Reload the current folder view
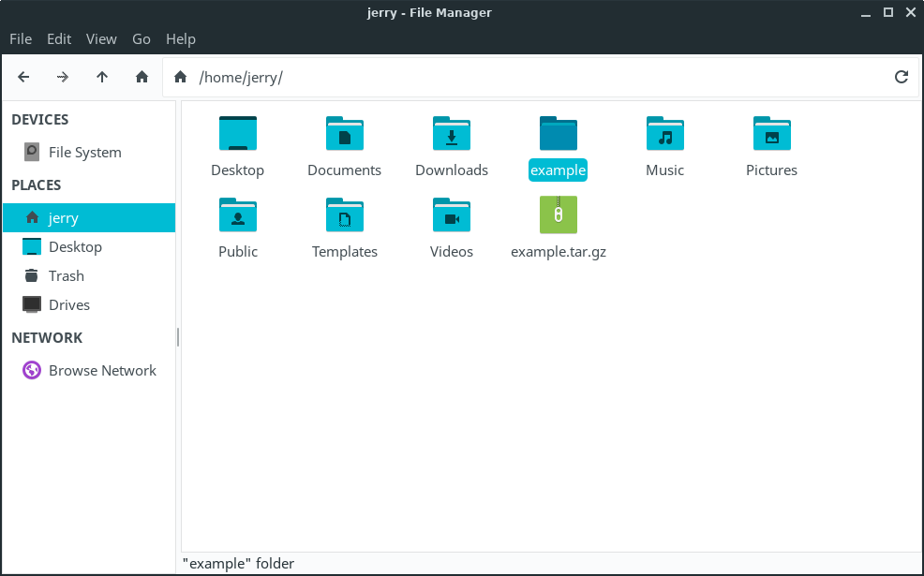Screen dimensions: 924x576 pyautogui.click(x=902, y=77)
